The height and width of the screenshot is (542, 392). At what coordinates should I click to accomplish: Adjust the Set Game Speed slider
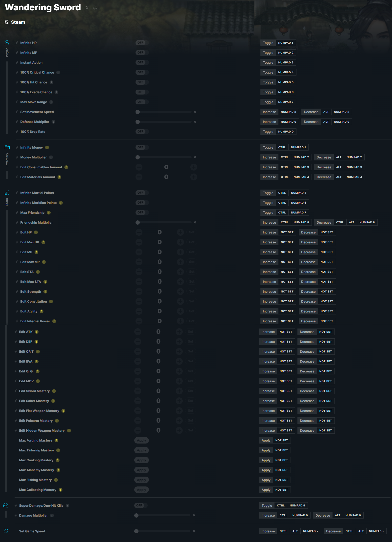click(x=162, y=531)
